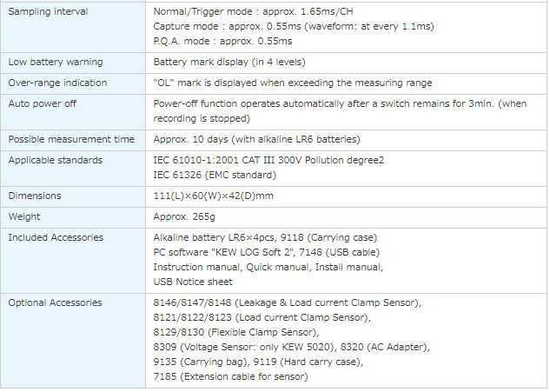Select the Battery mark display text
The width and height of the screenshot is (550, 392).
click(229, 63)
